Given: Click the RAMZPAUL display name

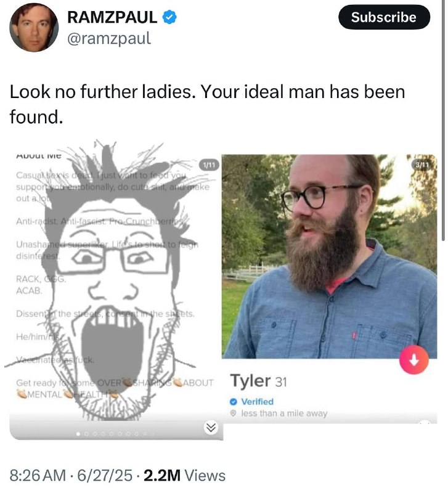Looking at the screenshot, I should coord(112,17).
